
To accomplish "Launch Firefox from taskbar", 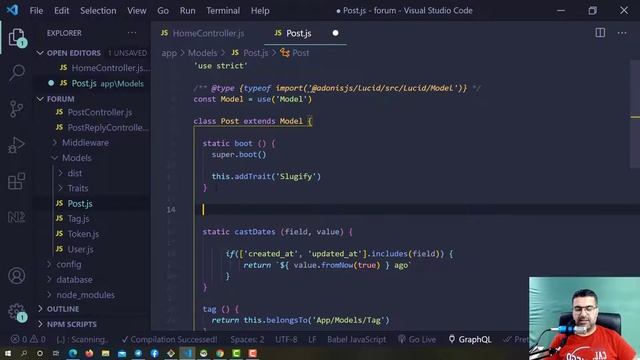I will pyautogui.click(x=89, y=353).
